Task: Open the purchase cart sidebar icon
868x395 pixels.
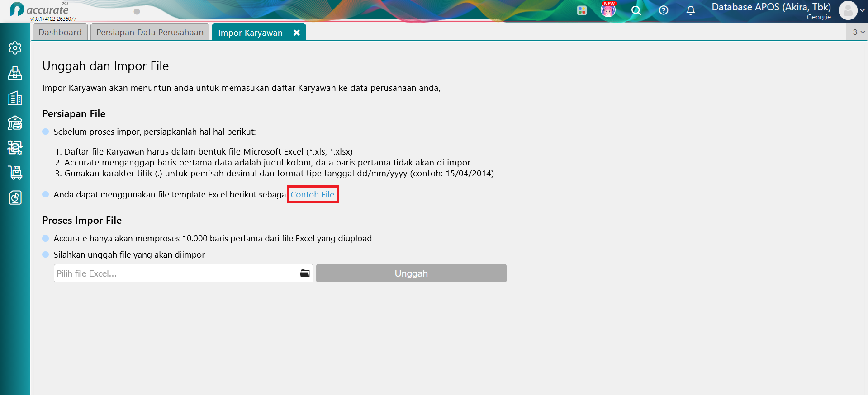Action: pos(15,172)
